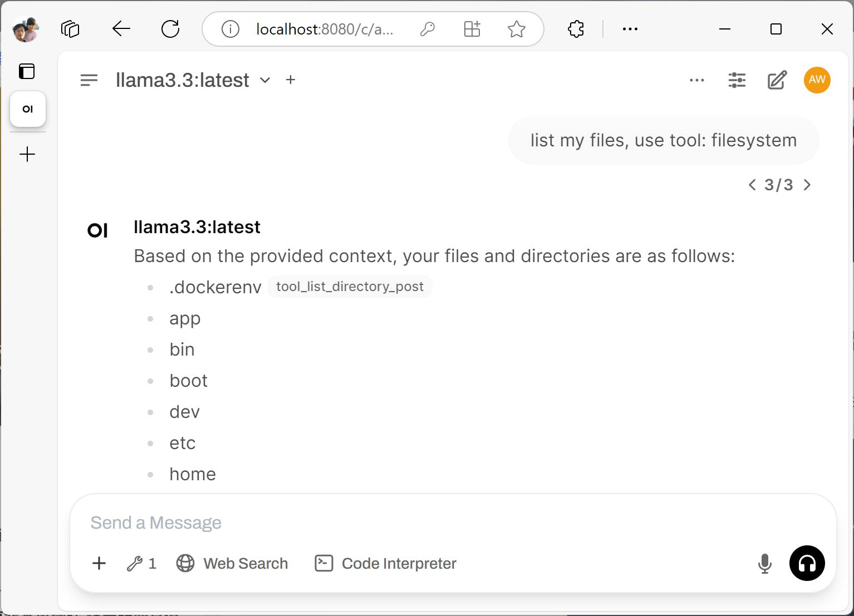Toggle Web Search on

[232, 564]
